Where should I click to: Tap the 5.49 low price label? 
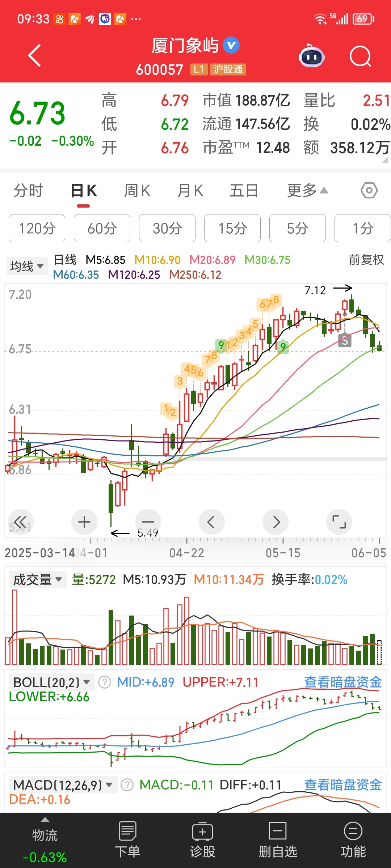[148, 533]
